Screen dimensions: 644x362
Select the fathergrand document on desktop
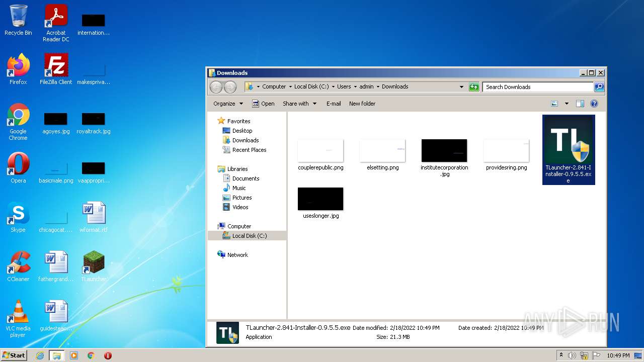click(x=56, y=266)
